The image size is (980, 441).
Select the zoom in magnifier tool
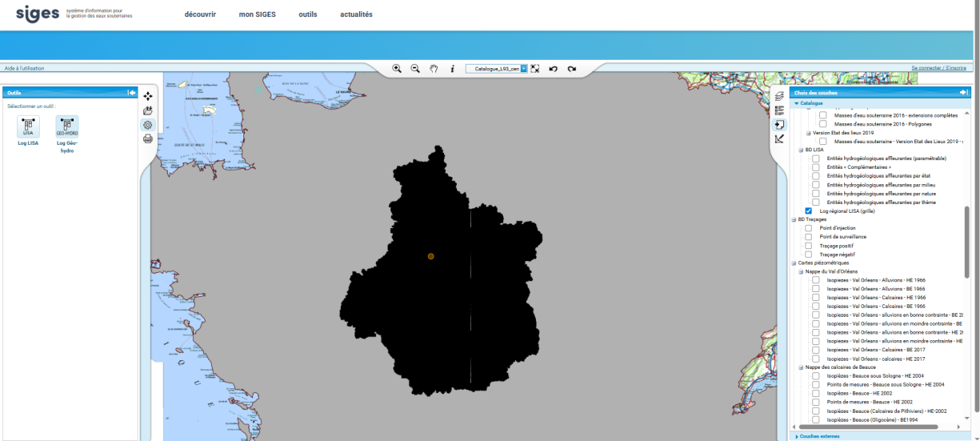pos(397,69)
